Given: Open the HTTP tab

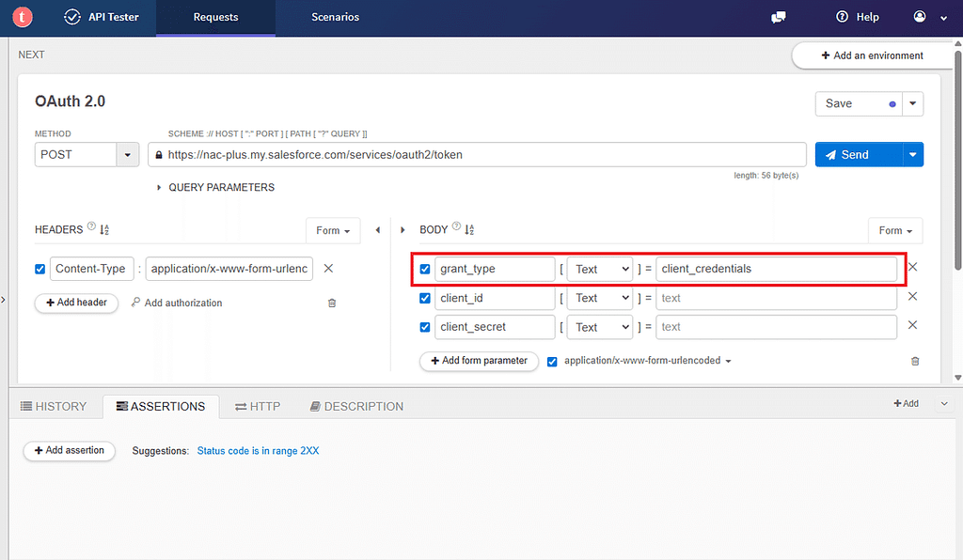Looking at the screenshot, I should coord(258,406).
